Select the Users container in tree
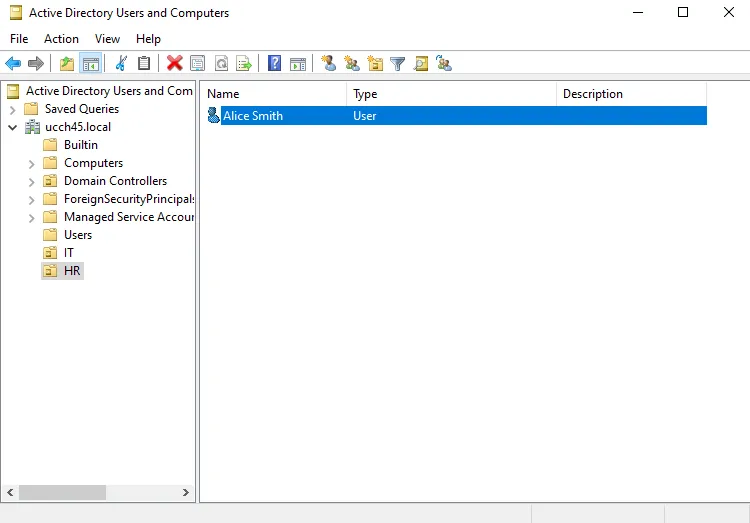Viewport: 750px width, 523px height. [77, 235]
